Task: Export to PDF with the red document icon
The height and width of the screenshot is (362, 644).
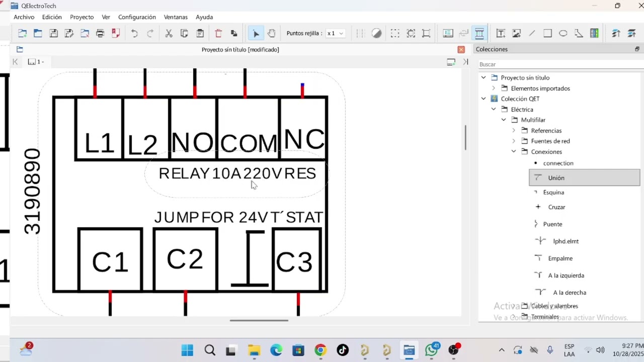Action: point(116,33)
